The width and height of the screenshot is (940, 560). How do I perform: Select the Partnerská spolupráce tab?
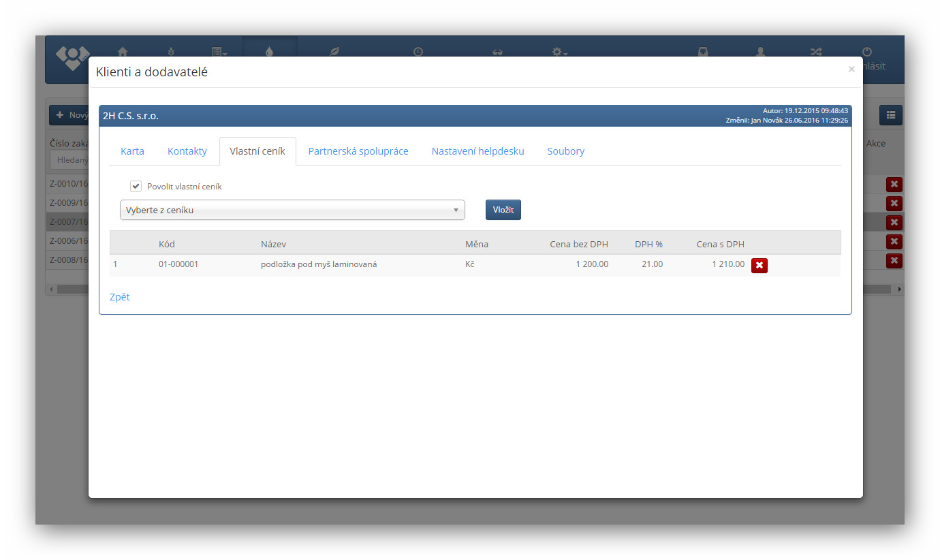click(358, 151)
